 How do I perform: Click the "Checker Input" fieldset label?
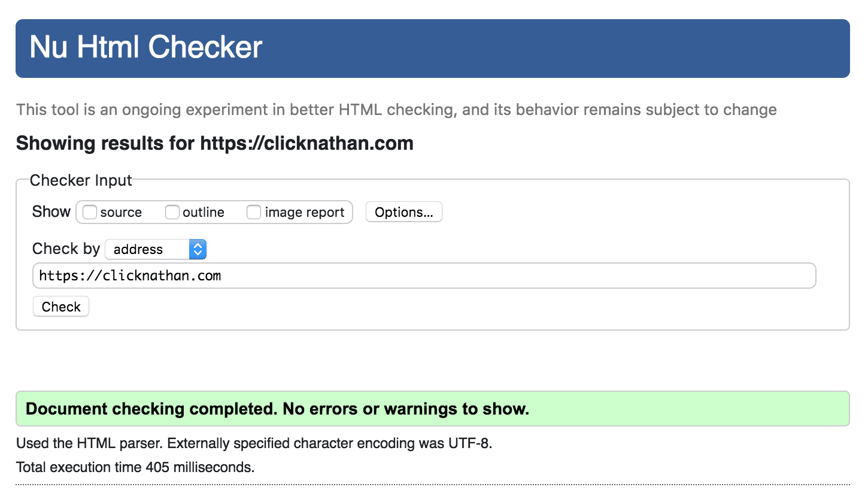pyautogui.click(x=81, y=180)
